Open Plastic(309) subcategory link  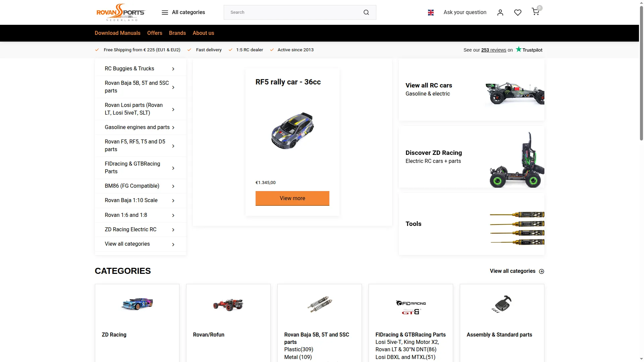pyautogui.click(x=299, y=350)
